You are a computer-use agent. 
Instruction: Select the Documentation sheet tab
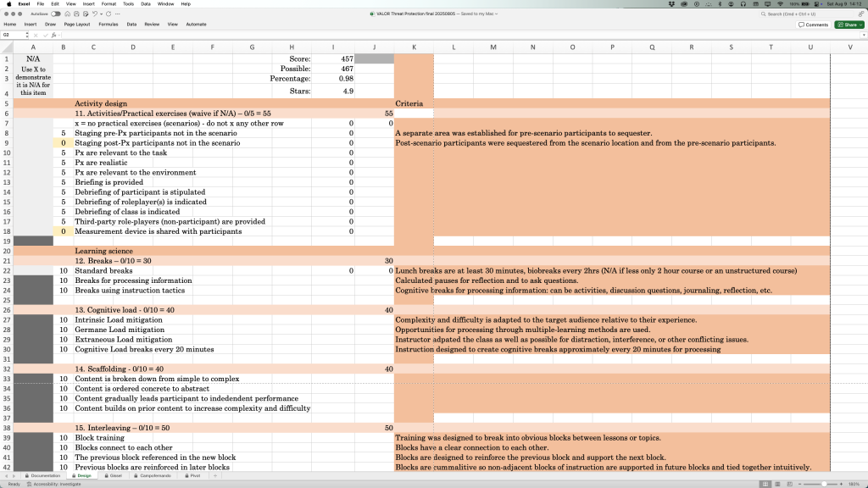tap(42, 475)
